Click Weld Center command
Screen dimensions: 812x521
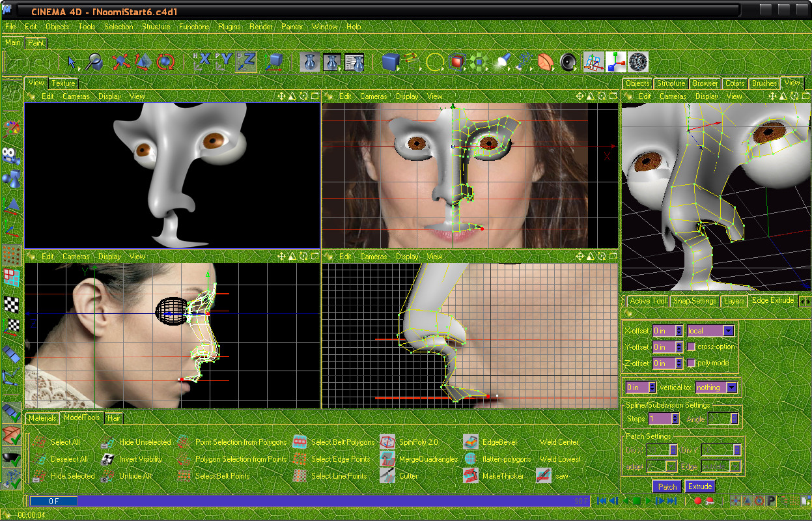(559, 442)
